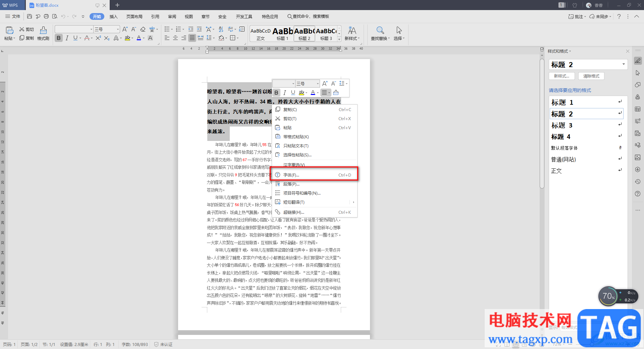Toggle Underline in the mini toolbar
644x349 pixels.
293,93
